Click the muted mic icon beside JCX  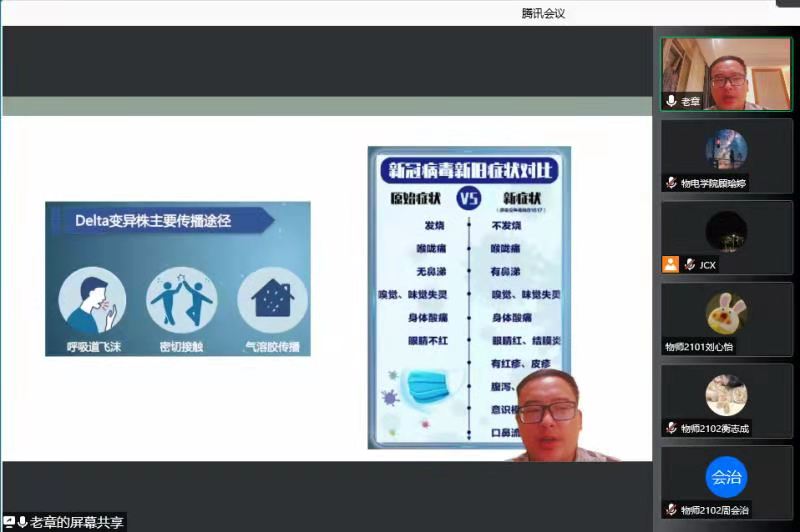click(688, 265)
